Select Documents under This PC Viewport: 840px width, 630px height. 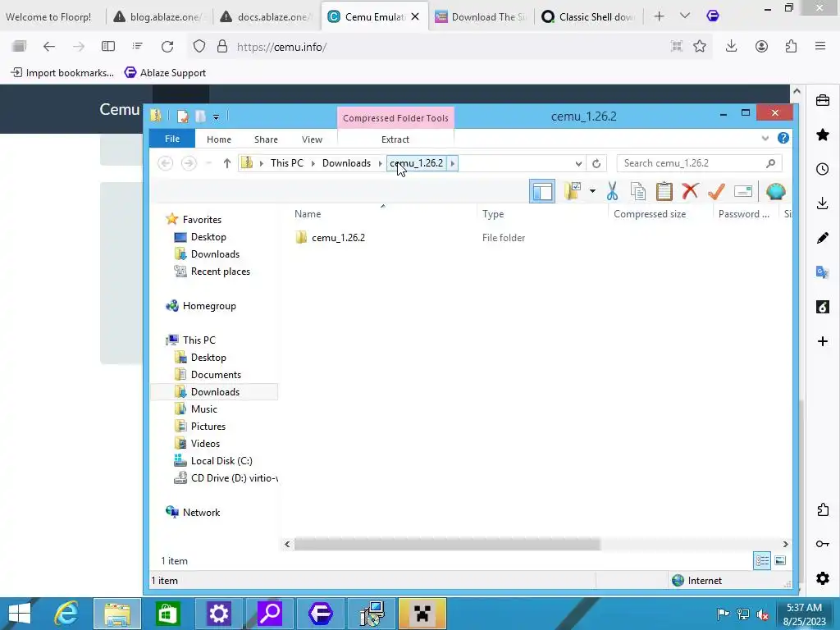[x=216, y=374]
